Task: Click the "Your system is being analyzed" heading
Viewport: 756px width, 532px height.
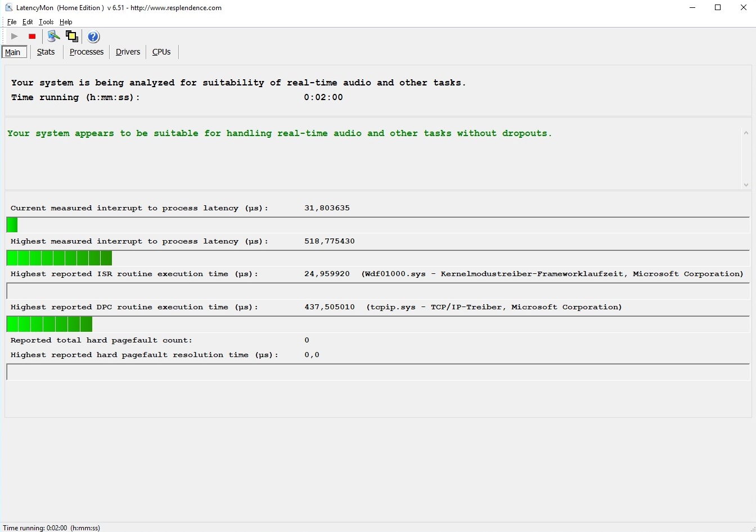Action: (x=238, y=83)
